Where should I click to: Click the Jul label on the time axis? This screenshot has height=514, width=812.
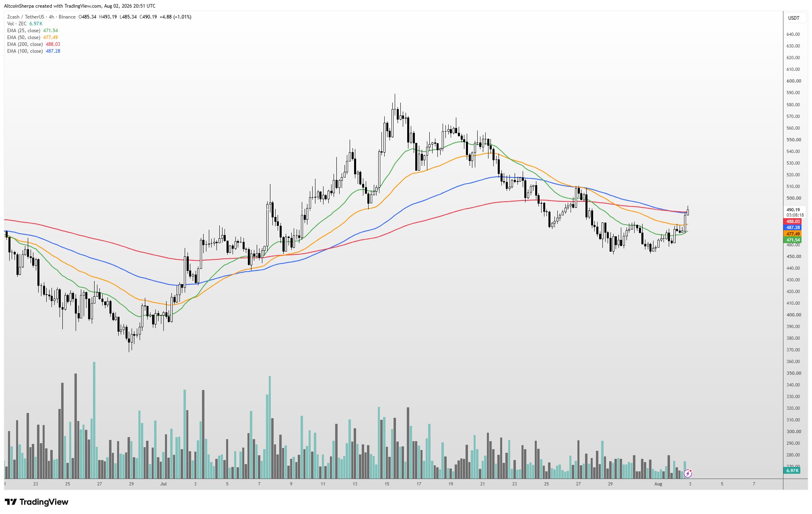(163, 484)
